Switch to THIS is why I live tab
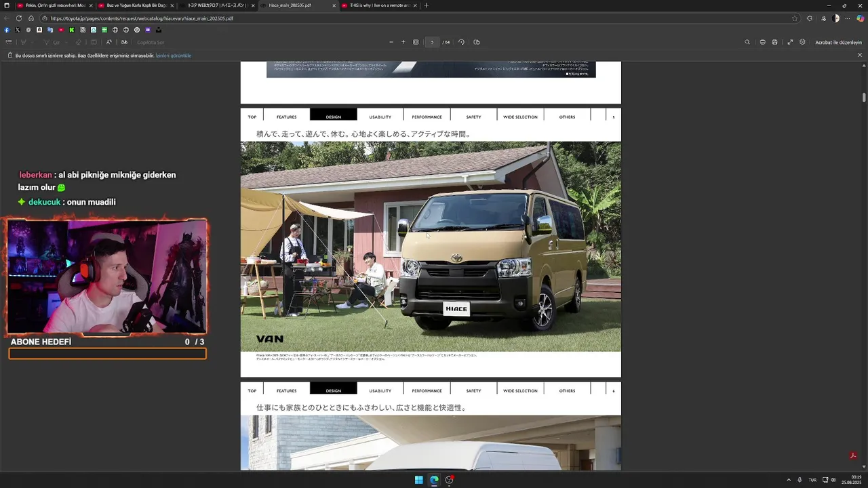The width and height of the screenshot is (868, 488). [378, 5]
